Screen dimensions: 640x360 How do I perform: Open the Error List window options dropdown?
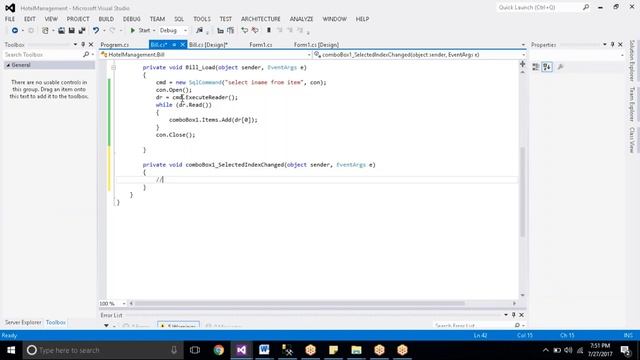coord(506,315)
